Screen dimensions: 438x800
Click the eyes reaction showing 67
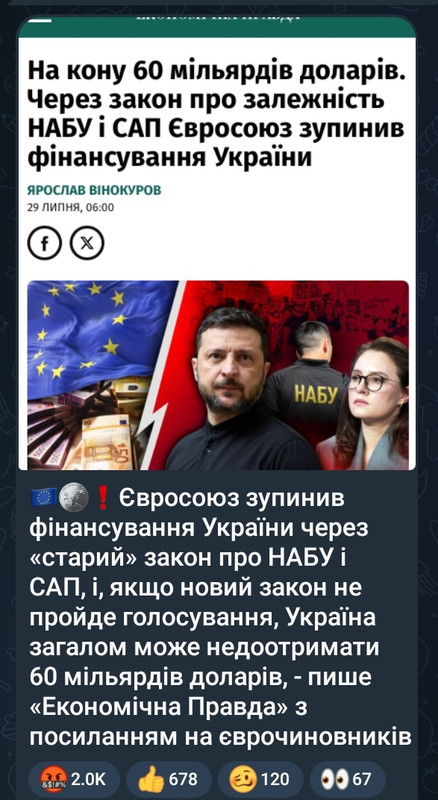(348, 779)
